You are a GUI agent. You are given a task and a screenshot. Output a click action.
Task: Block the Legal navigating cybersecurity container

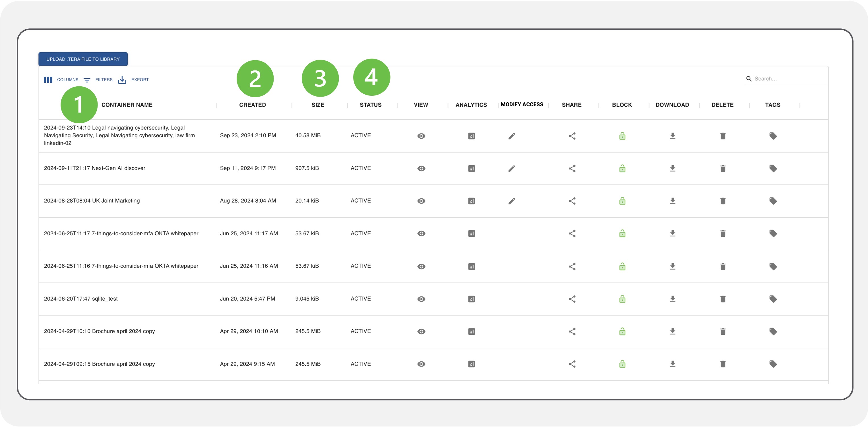(622, 136)
